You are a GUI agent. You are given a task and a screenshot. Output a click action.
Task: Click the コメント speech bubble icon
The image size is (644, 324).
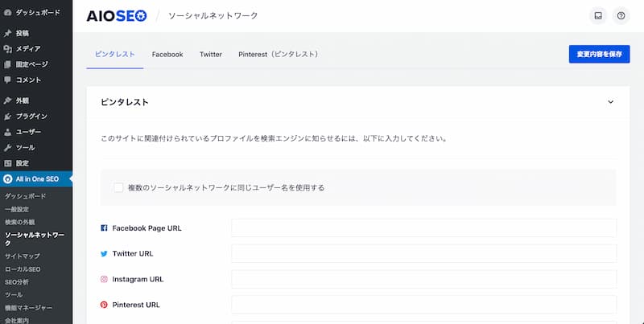coord(7,80)
